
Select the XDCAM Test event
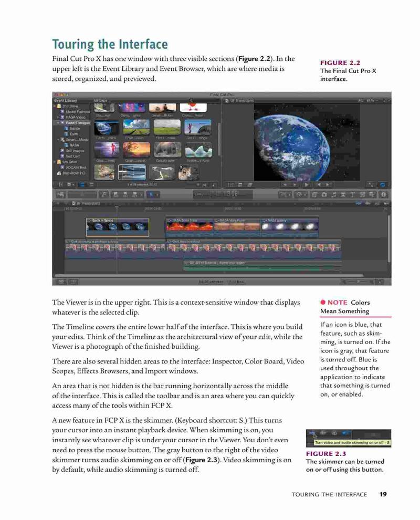pos(73,168)
